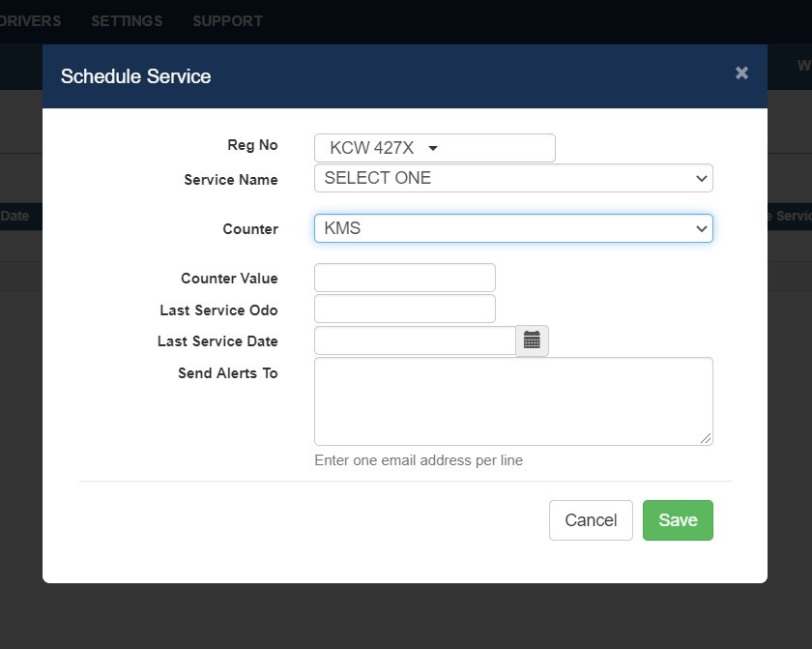Focus the Last Service Odo field

coord(404,310)
